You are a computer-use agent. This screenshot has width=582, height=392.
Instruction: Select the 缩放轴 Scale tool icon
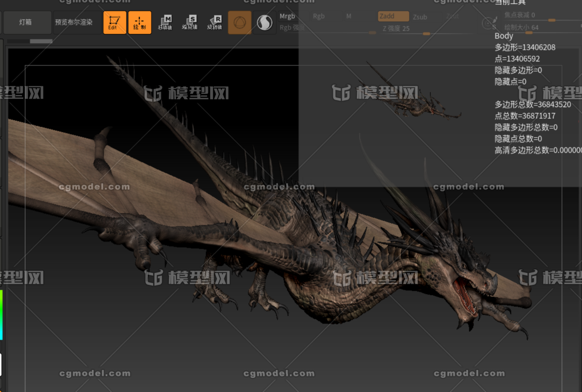point(190,22)
